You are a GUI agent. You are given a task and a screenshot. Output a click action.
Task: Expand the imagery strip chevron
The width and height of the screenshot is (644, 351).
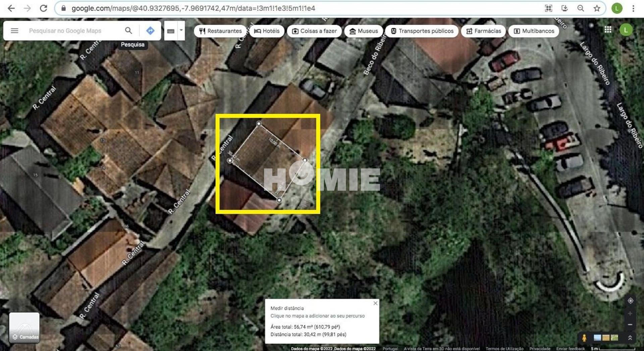630,338
